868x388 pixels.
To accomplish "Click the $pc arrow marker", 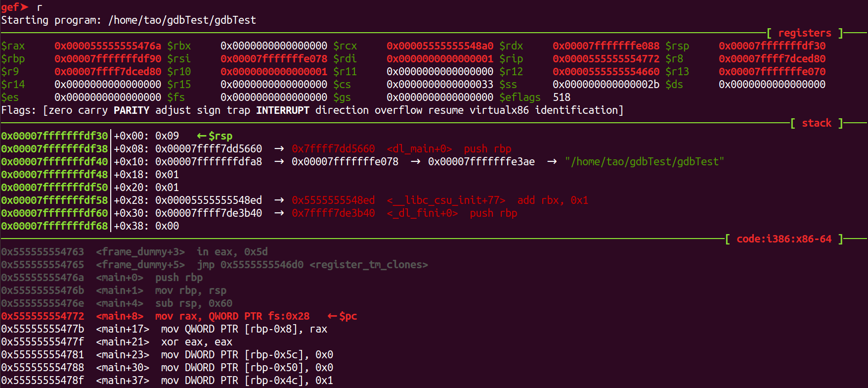I will [x=342, y=316].
